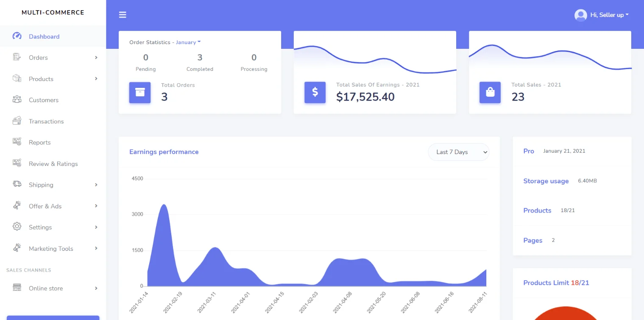
Task: Click the user avatar icon
Action: click(x=580, y=15)
